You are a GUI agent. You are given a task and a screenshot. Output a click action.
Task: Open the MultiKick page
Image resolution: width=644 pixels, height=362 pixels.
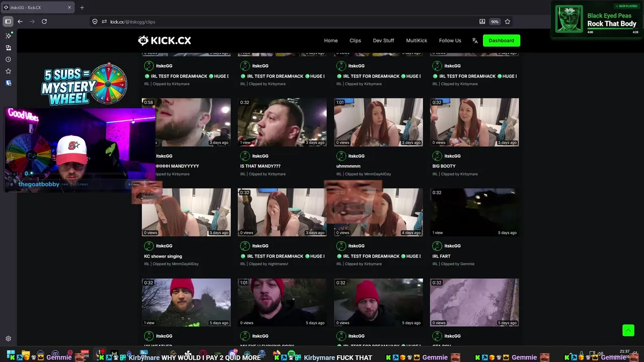pyautogui.click(x=417, y=41)
